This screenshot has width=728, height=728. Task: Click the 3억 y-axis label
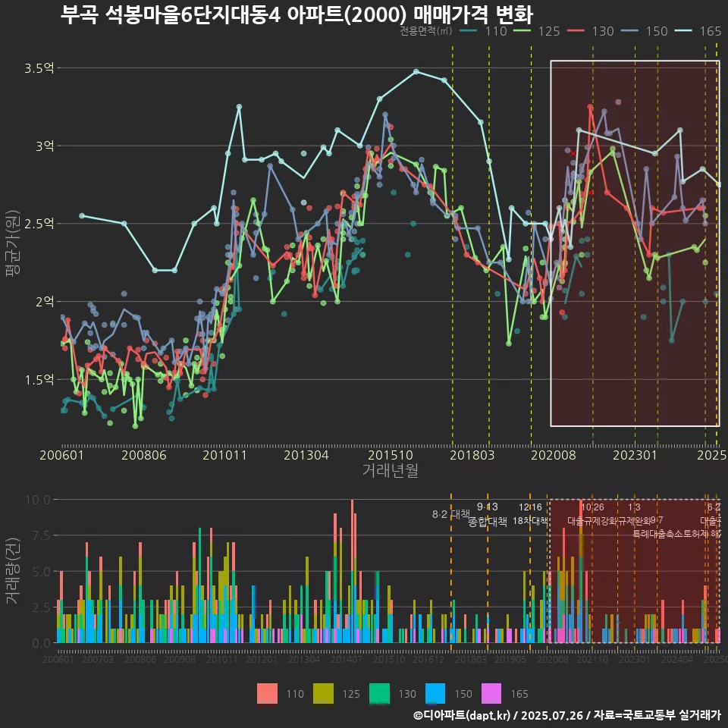[x=45, y=146]
